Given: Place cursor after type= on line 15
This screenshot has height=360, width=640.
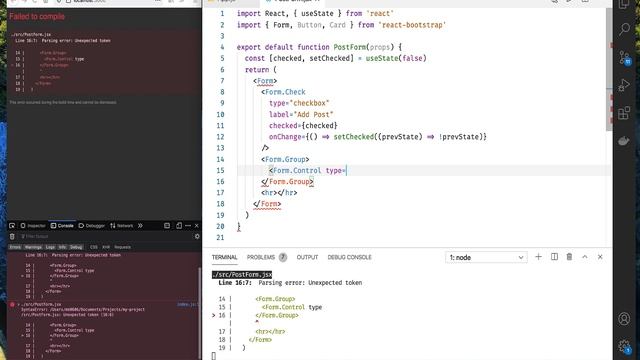Looking at the screenshot, I should pos(347,171).
